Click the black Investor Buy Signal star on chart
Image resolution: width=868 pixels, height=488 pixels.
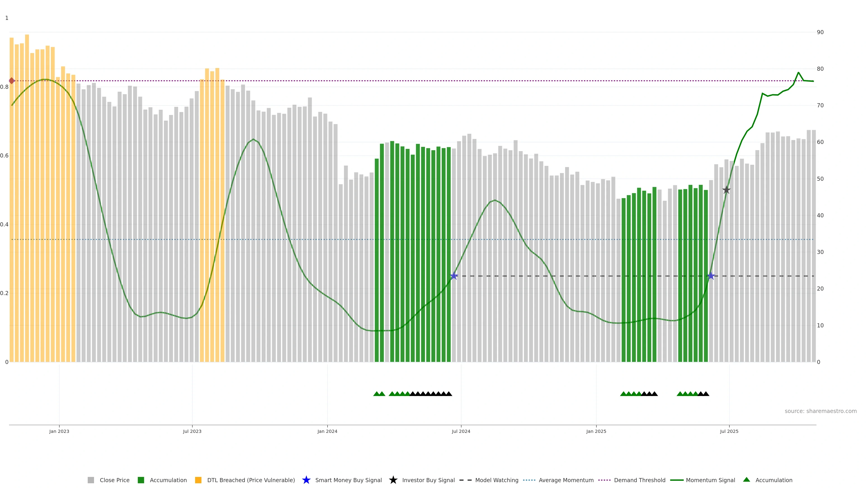coord(726,190)
